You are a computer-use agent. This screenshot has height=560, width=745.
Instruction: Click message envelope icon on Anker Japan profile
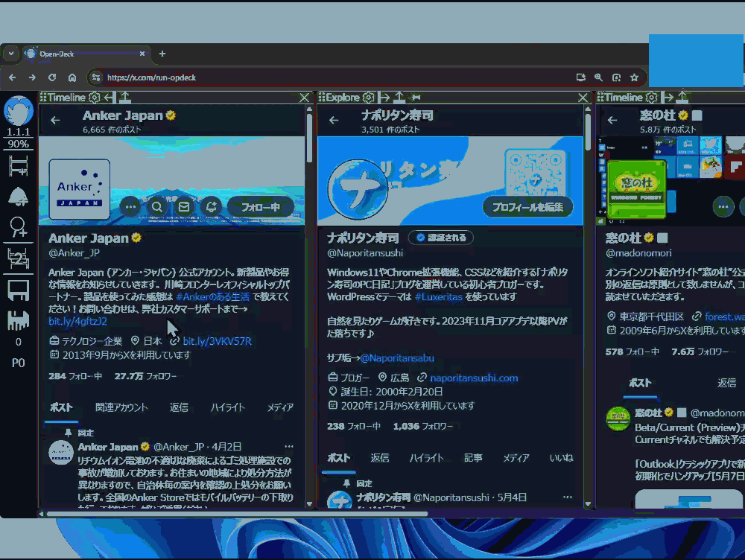[x=184, y=207]
